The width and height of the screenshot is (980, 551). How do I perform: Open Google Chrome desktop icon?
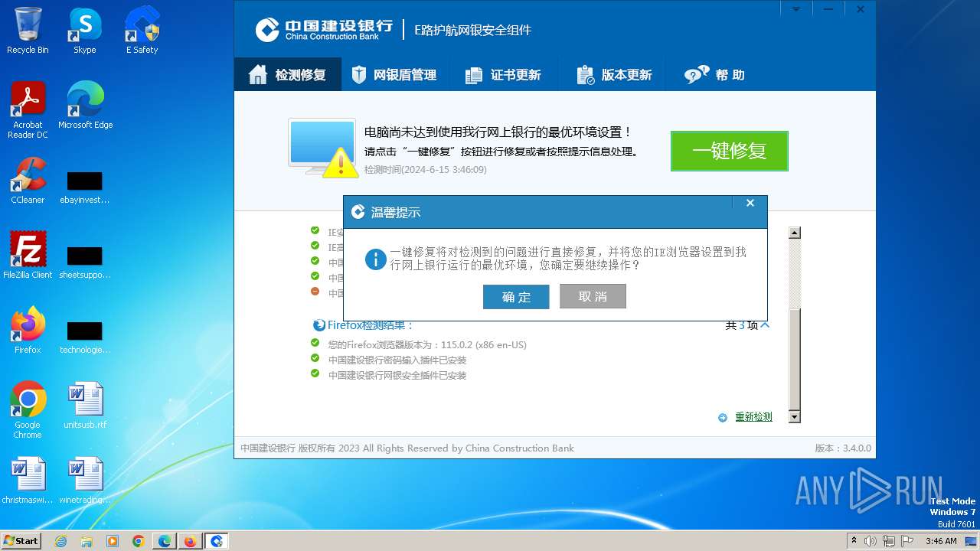point(28,410)
